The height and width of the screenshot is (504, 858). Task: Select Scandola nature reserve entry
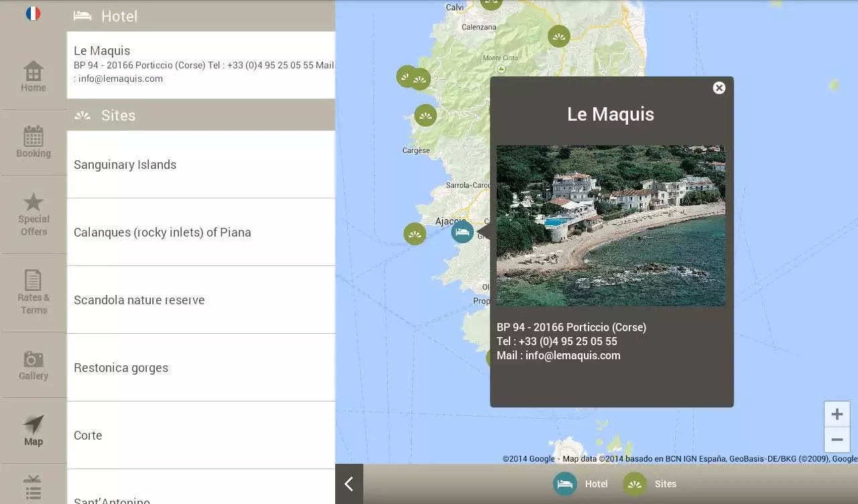201,300
